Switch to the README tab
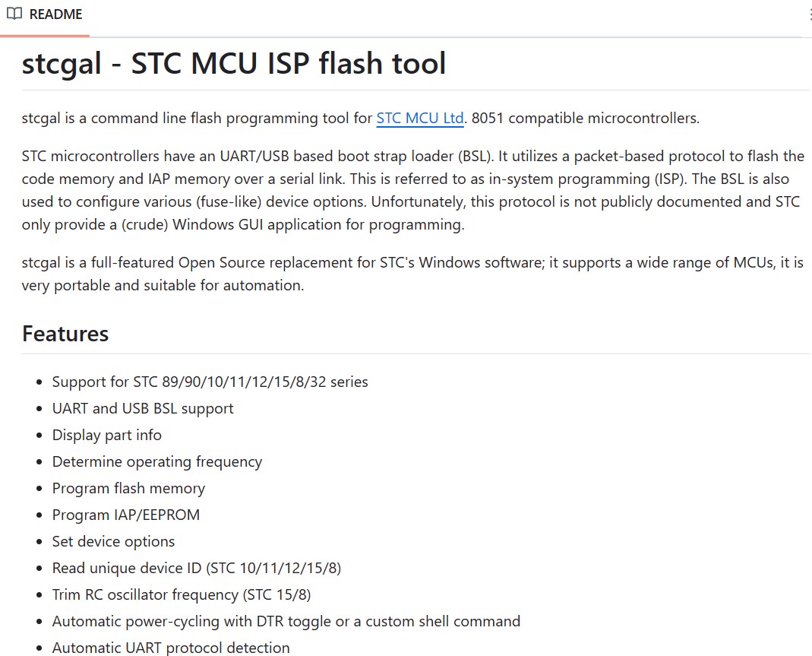Screen dimensions: 812x656 click(45, 14)
